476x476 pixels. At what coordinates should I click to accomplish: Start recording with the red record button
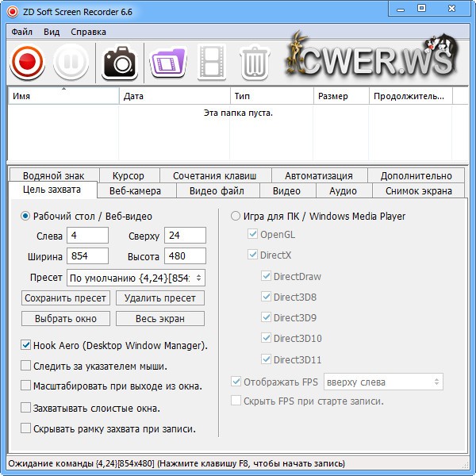point(27,63)
